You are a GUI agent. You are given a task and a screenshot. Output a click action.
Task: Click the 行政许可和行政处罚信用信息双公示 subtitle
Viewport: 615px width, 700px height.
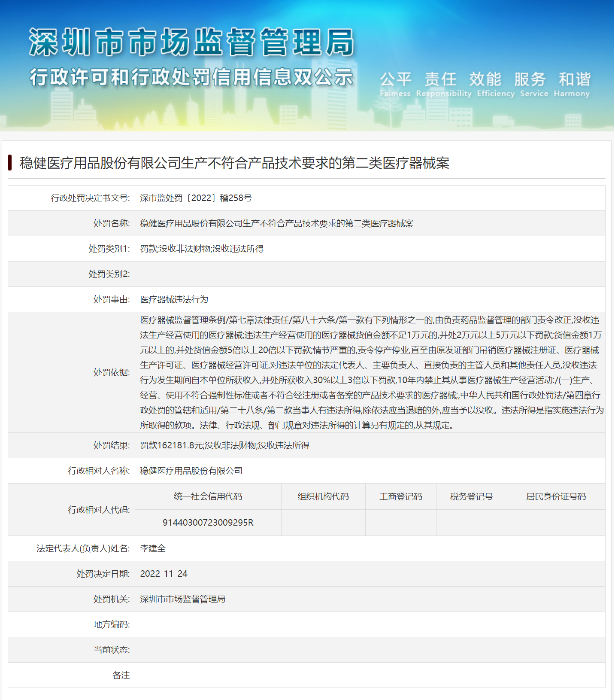[191, 77]
